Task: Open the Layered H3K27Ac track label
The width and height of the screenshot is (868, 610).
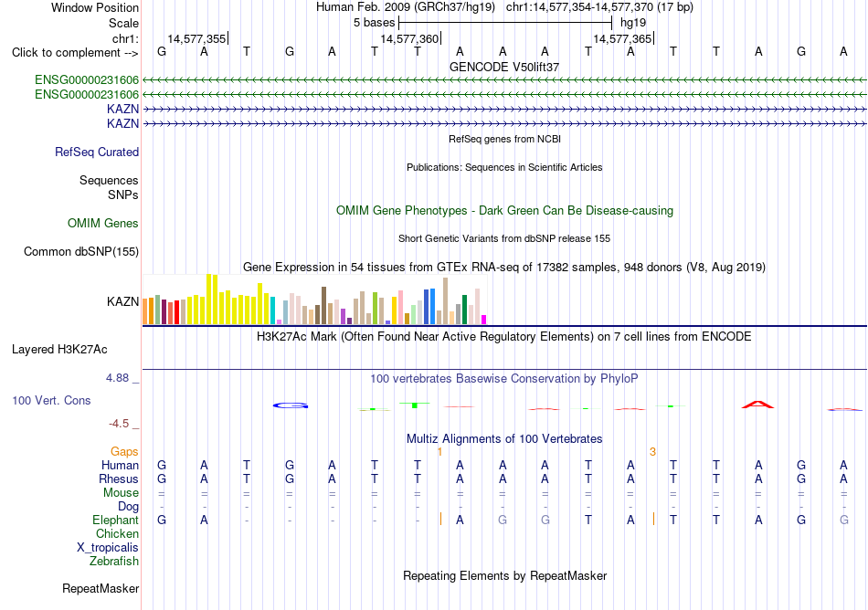Action: (x=59, y=350)
